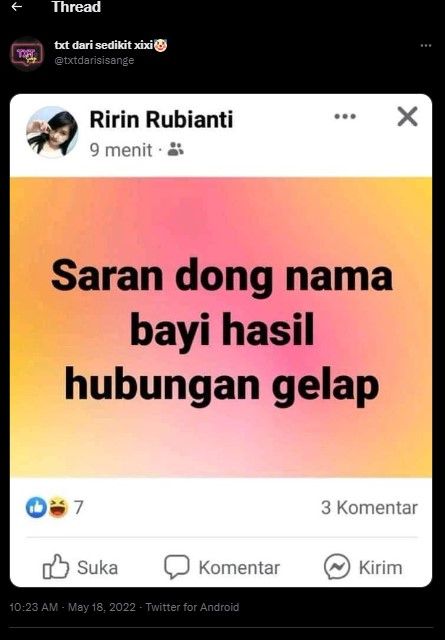Click the Ririn Rubianti name

[x=161, y=119]
